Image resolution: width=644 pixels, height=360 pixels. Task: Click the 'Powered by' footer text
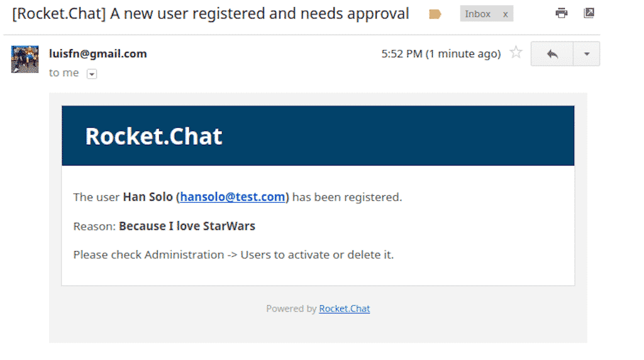click(x=291, y=308)
